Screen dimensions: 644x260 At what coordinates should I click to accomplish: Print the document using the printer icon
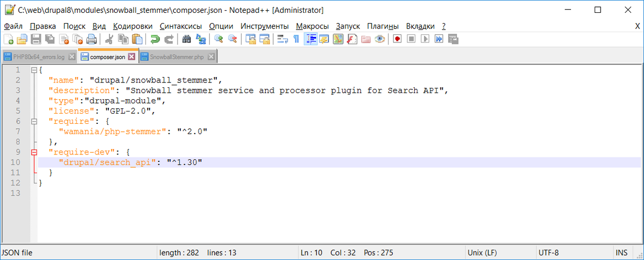pos(92,39)
